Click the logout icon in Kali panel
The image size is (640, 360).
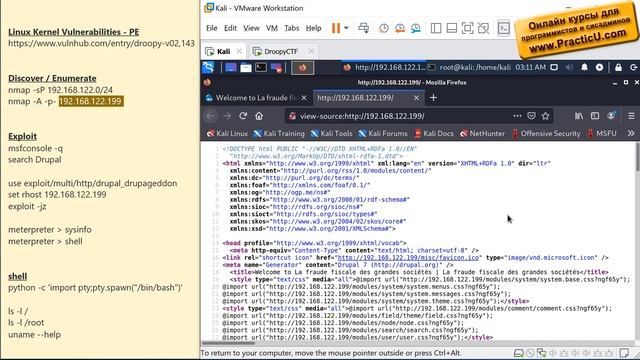point(633,67)
